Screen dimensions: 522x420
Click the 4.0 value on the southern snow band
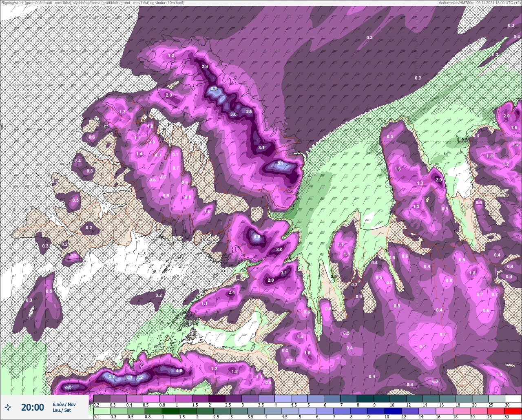click(179, 371)
